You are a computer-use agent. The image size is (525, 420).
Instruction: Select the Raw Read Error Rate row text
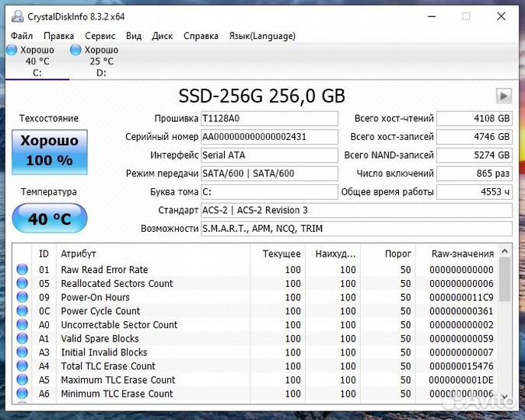(x=104, y=269)
